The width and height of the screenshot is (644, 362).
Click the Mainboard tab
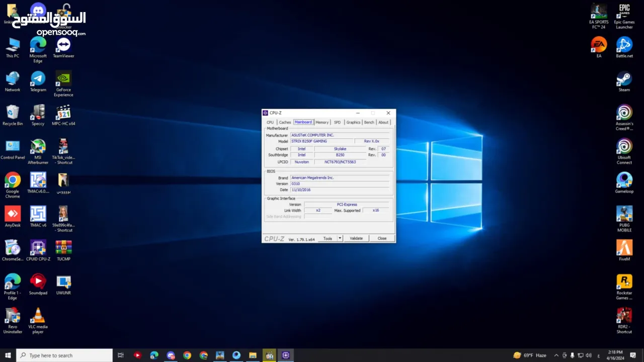tap(303, 122)
